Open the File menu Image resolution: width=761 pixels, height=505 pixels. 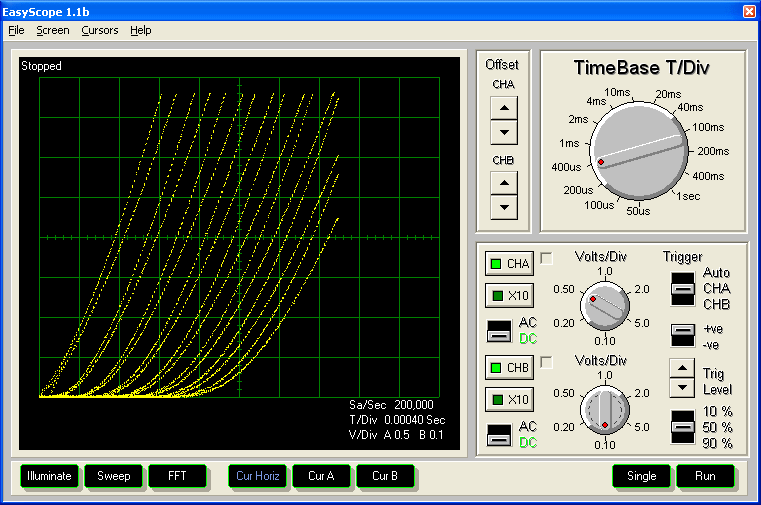point(16,30)
